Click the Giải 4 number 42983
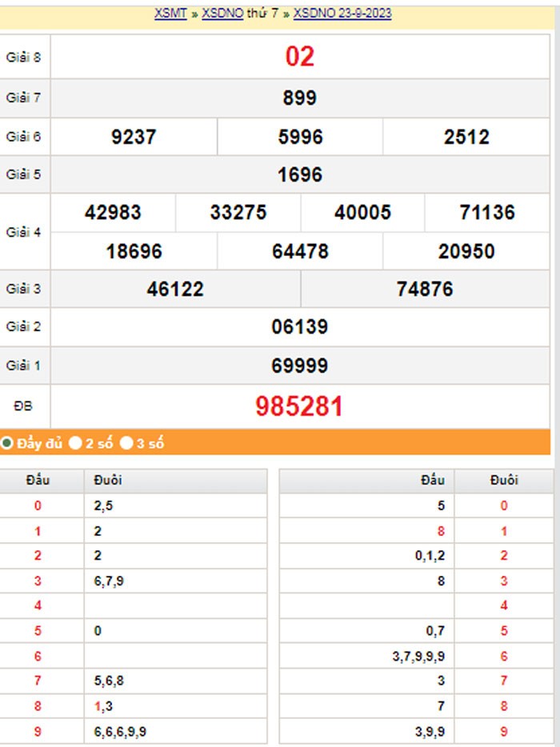Viewport: 560px width, 747px height. coord(113,213)
